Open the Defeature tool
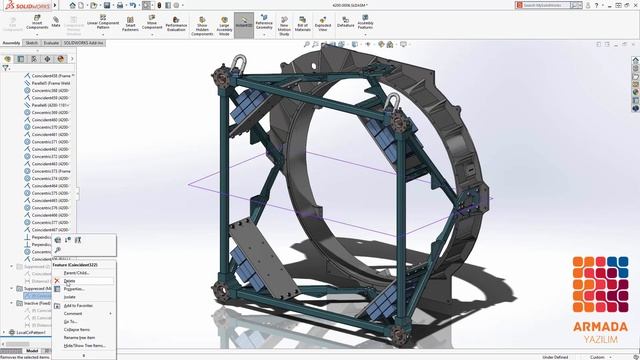Image resolution: width=640 pixels, height=360 pixels. (345, 22)
